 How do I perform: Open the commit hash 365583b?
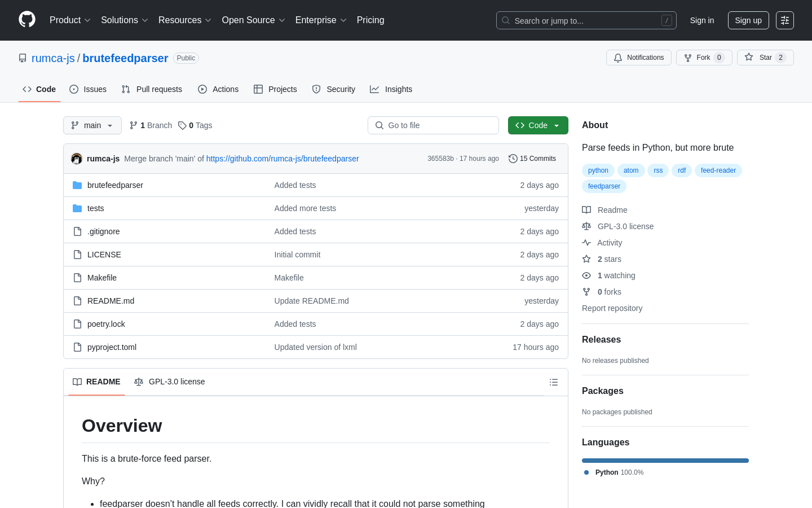click(440, 159)
